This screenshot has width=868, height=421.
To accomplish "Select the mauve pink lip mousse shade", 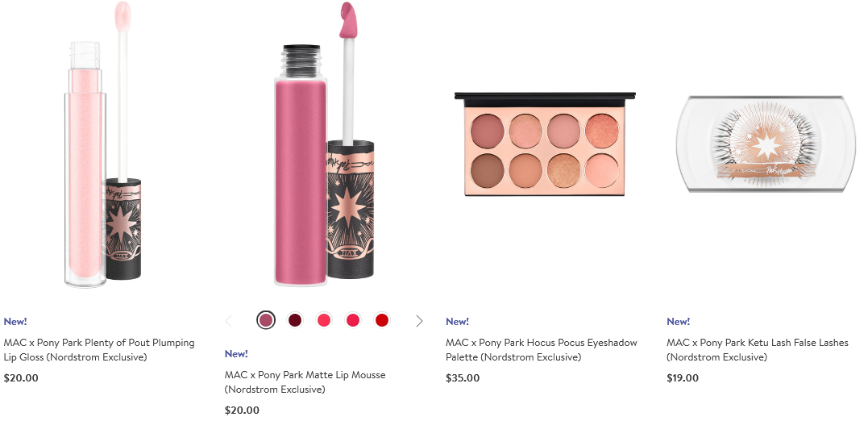I will (x=266, y=320).
